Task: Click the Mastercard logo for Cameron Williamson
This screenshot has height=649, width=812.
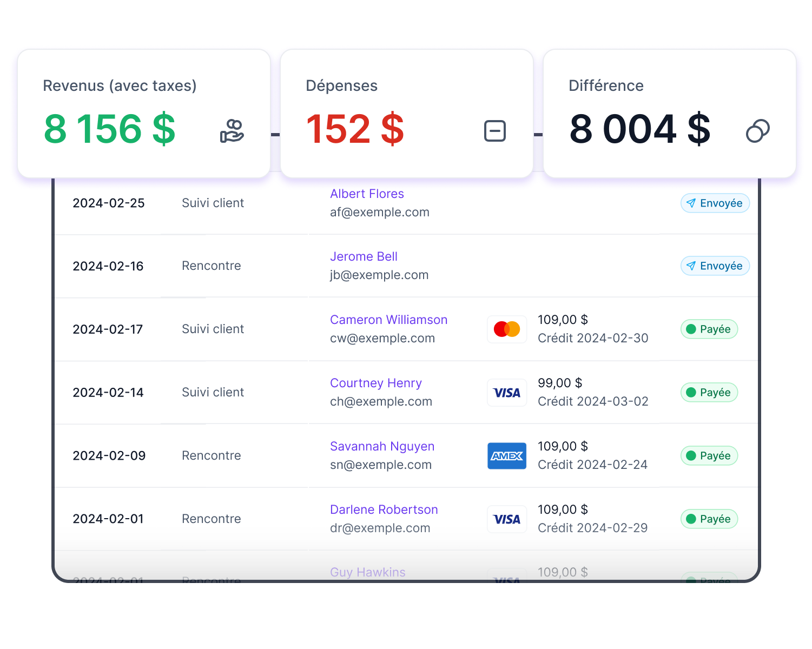Action: (x=507, y=329)
